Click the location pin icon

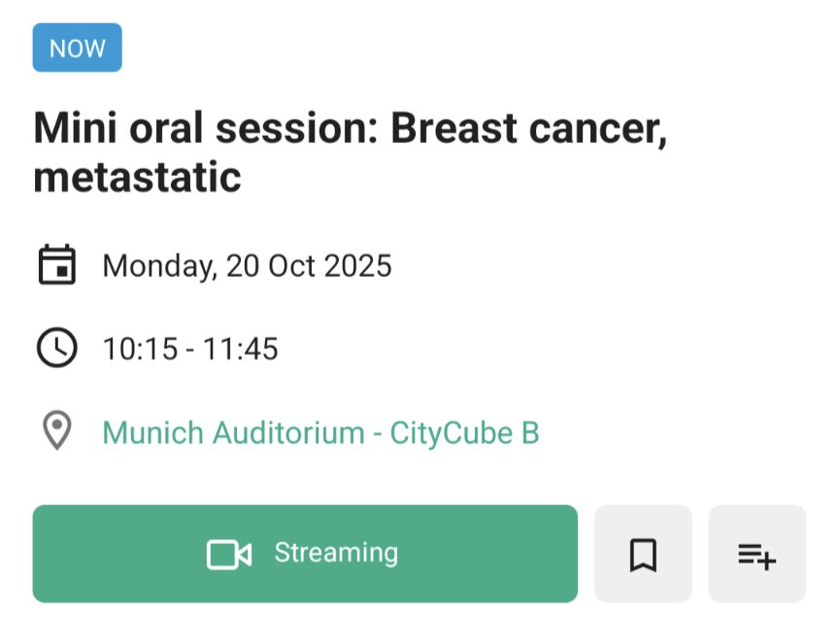[57, 431]
